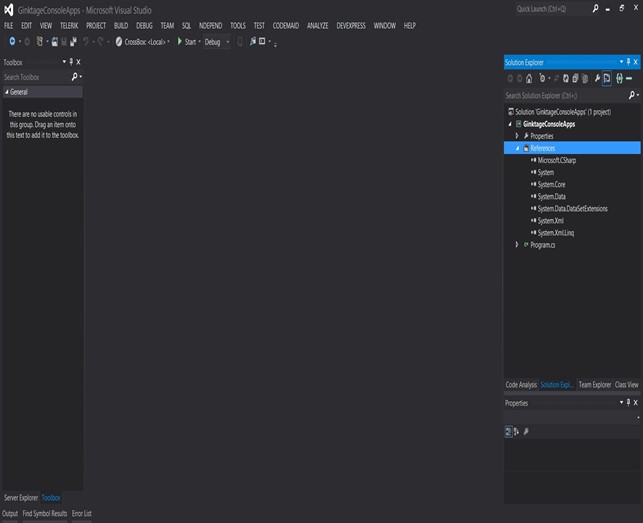Viewport: 643px width, 523px height.
Task: Open the Start button dropdown arrow
Action: tap(199, 41)
